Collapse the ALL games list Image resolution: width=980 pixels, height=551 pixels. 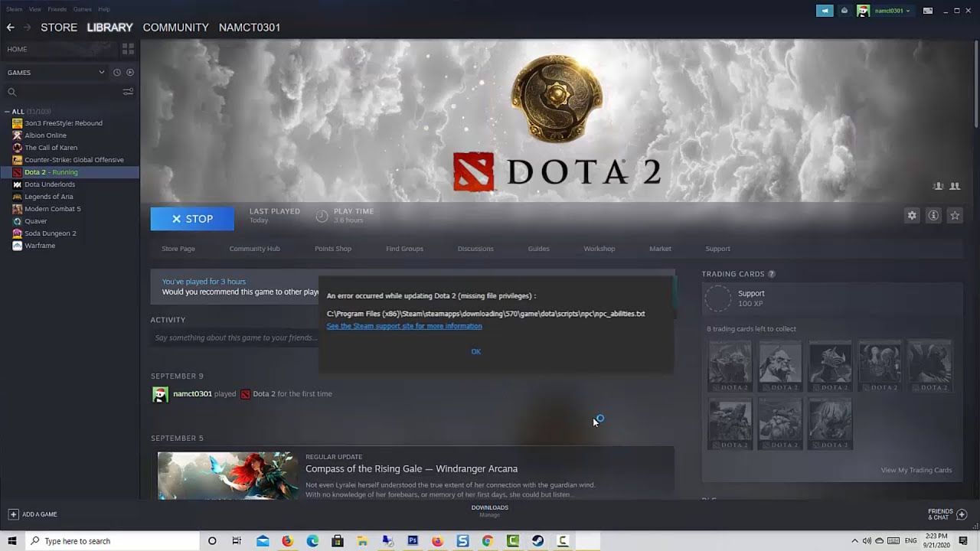tap(8, 112)
